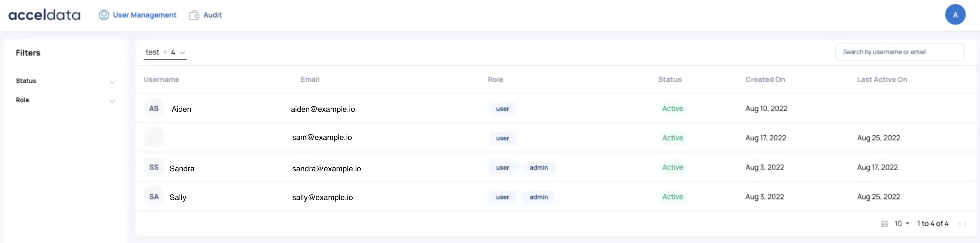Image resolution: width=980 pixels, height=243 pixels.
Task: Expand the Role filter
Action: [x=112, y=101]
